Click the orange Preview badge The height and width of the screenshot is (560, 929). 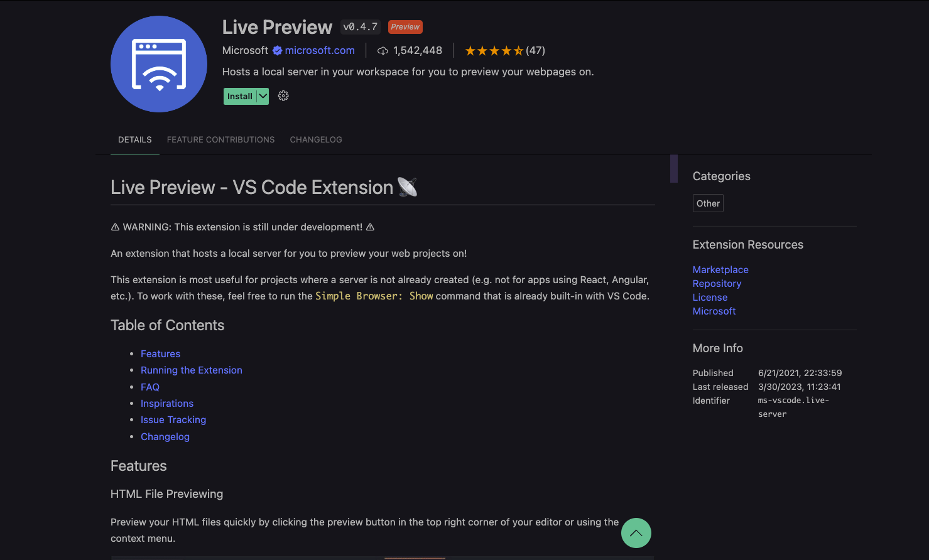(x=405, y=26)
